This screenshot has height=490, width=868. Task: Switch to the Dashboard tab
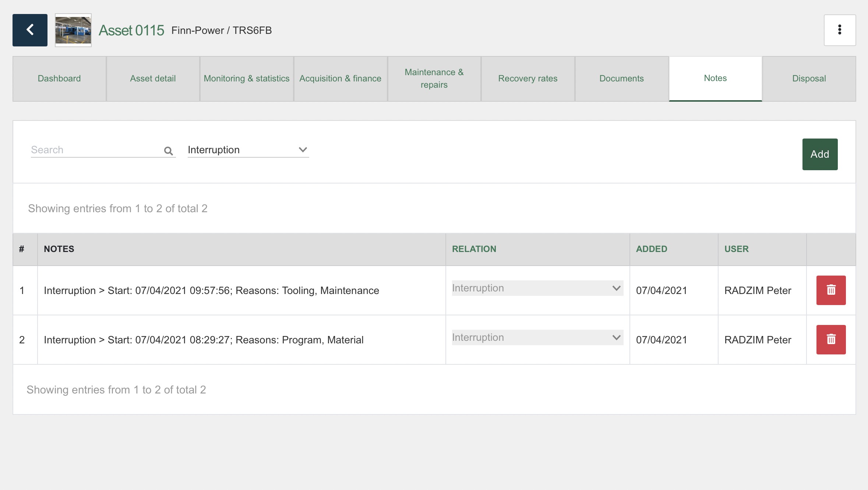[59, 78]
